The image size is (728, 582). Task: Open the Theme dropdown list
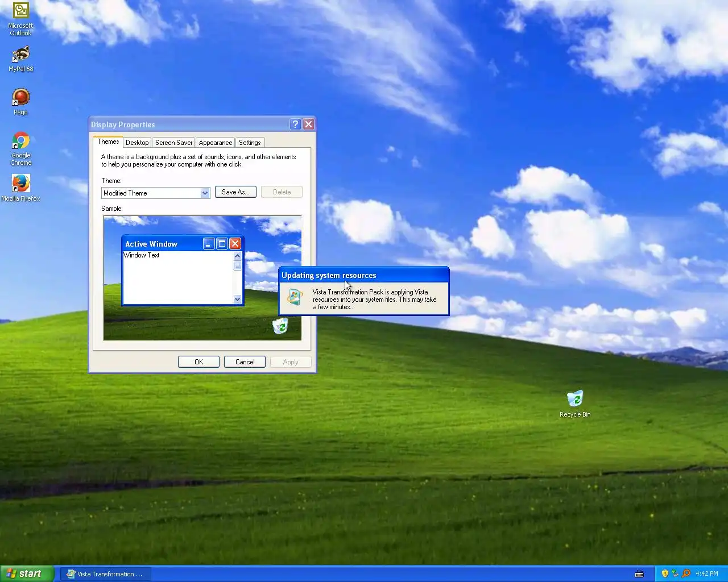click(x=205, y=193)
